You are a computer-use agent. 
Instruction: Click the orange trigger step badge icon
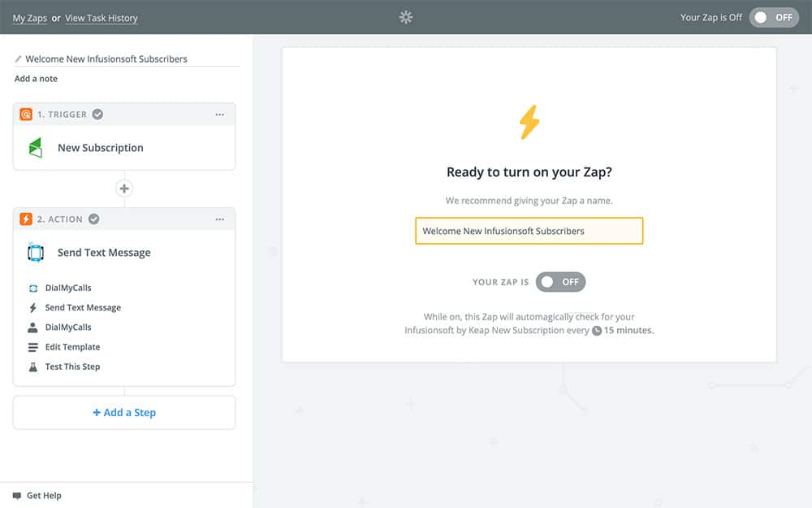pyautogui.click(x=26, y=115)
